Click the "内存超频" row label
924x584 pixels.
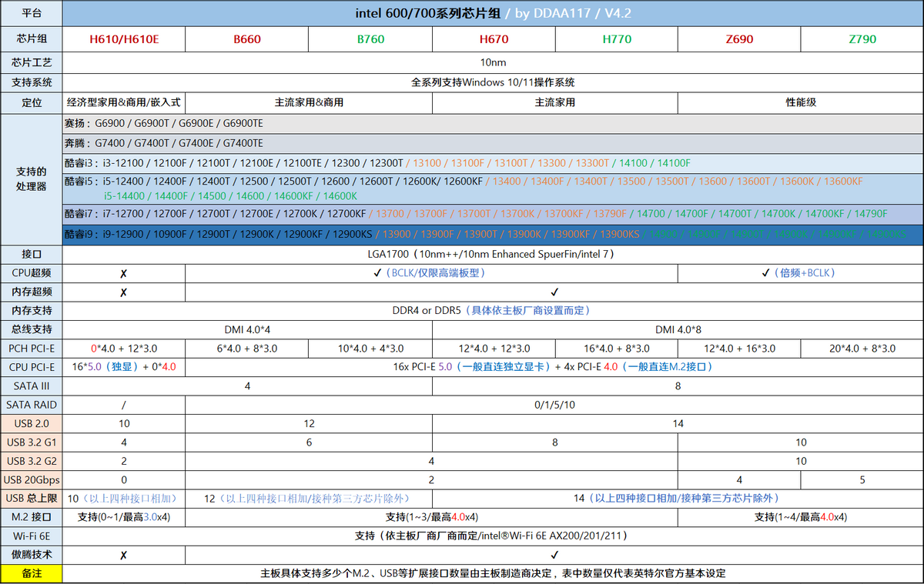(x=32, y=292)
